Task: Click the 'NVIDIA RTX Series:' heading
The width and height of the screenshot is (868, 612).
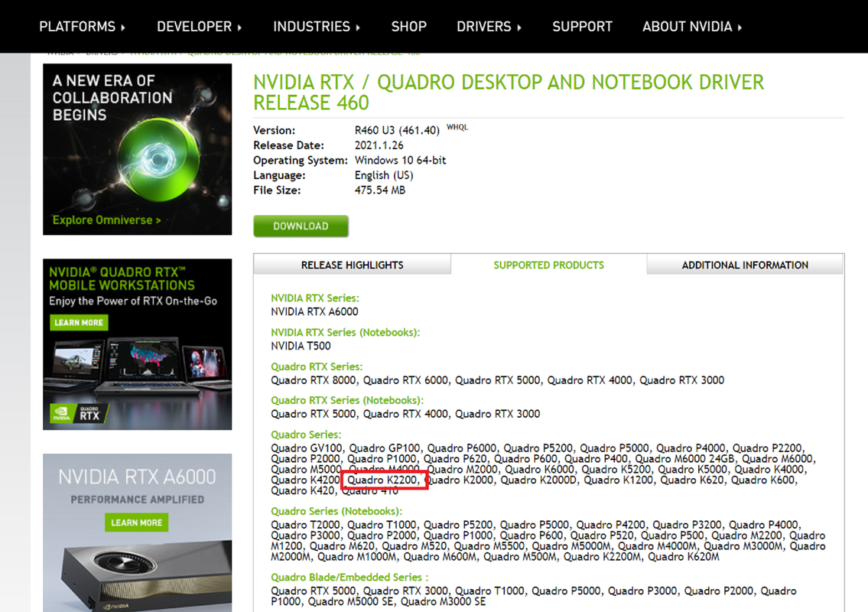Action: (x=315, y=298)
